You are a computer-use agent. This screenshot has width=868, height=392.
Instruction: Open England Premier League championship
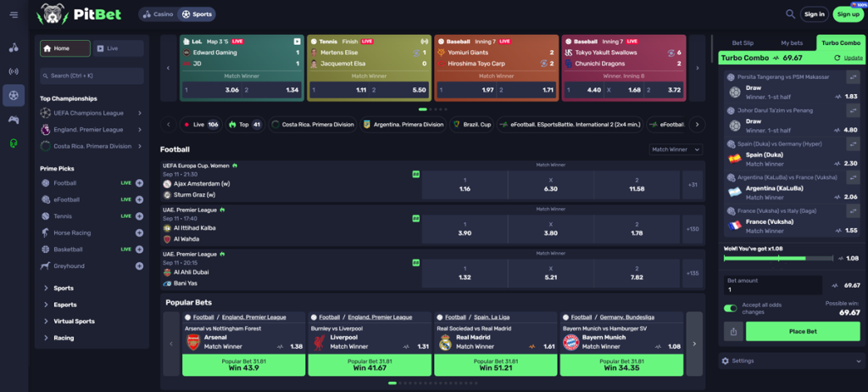92,130
